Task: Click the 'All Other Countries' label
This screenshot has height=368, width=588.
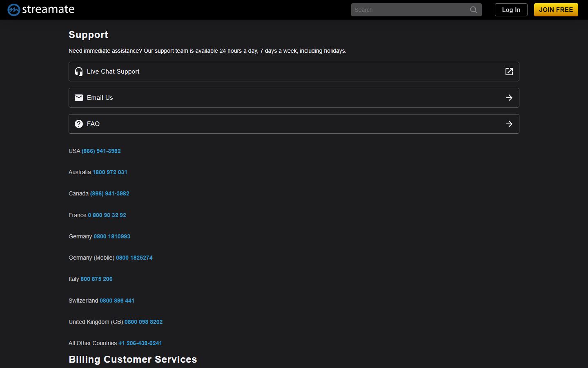Action: 93,343
